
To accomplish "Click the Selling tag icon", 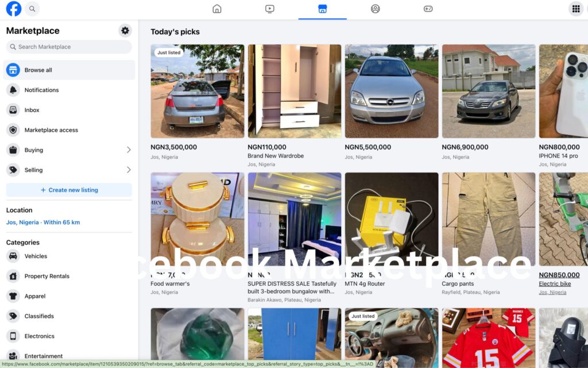I will pos(13,170).
